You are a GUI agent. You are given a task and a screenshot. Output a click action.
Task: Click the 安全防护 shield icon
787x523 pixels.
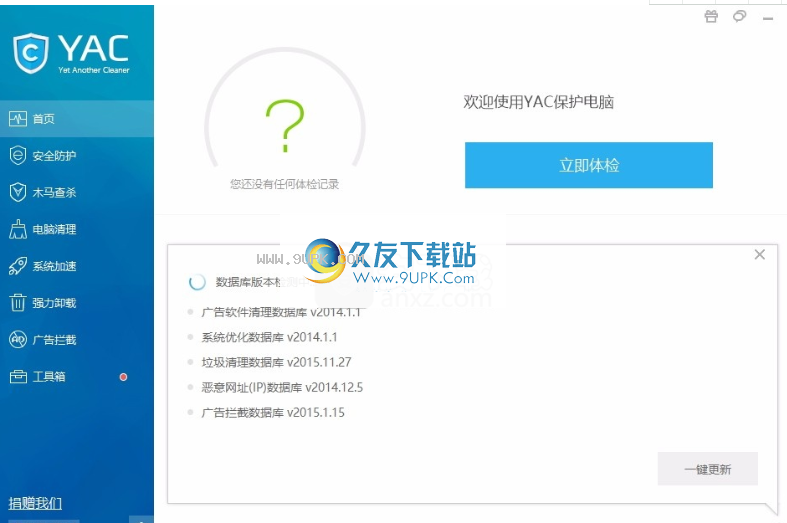point(18,156)
